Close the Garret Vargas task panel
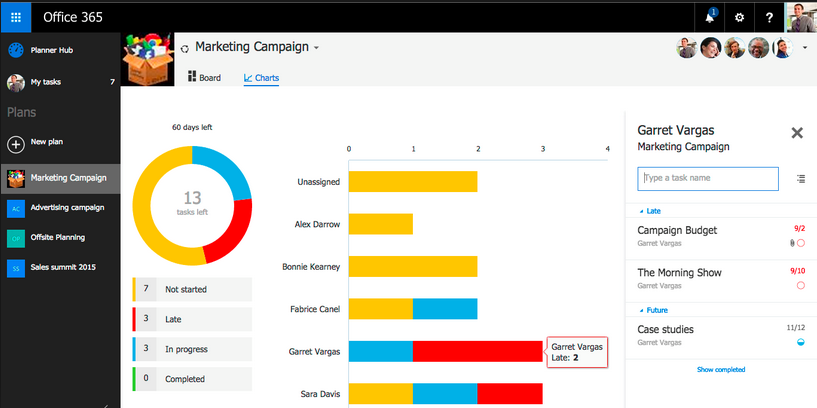Viewport: 817px width, 408px height. point(797,132)
